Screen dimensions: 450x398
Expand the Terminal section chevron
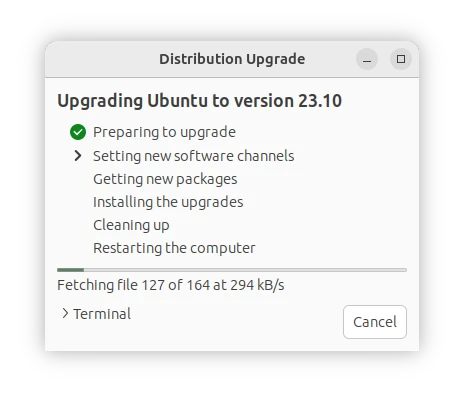(x=65, y=313)
